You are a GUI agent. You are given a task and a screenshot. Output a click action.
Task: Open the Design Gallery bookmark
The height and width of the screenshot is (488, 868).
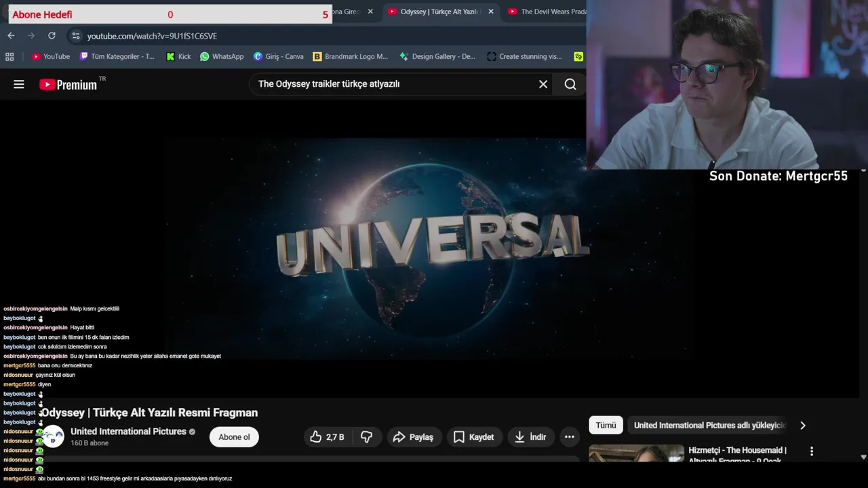437,57
